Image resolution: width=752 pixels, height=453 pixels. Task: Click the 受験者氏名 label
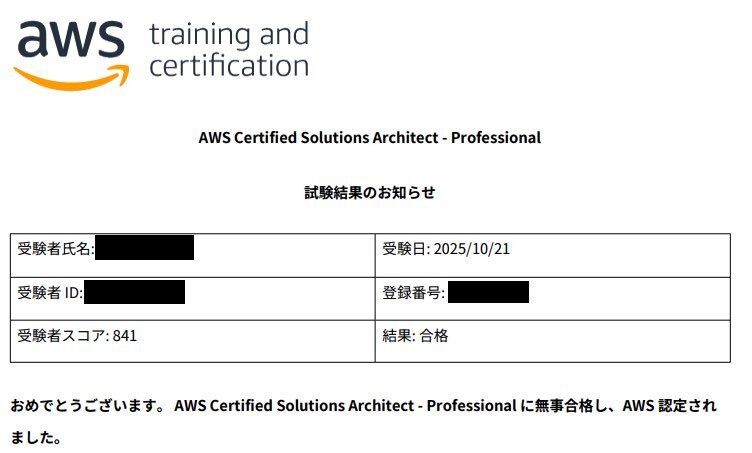(x=54, y=249)
